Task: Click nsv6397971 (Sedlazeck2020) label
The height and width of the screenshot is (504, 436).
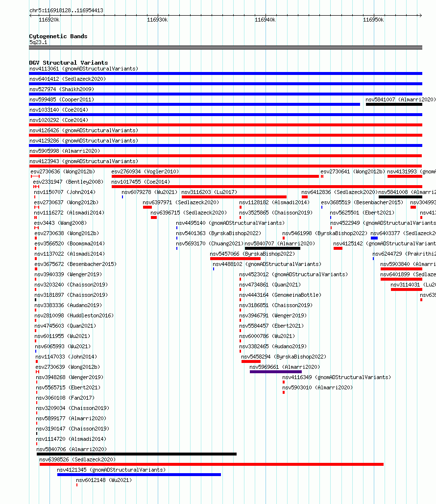Action: click(181, 202)
